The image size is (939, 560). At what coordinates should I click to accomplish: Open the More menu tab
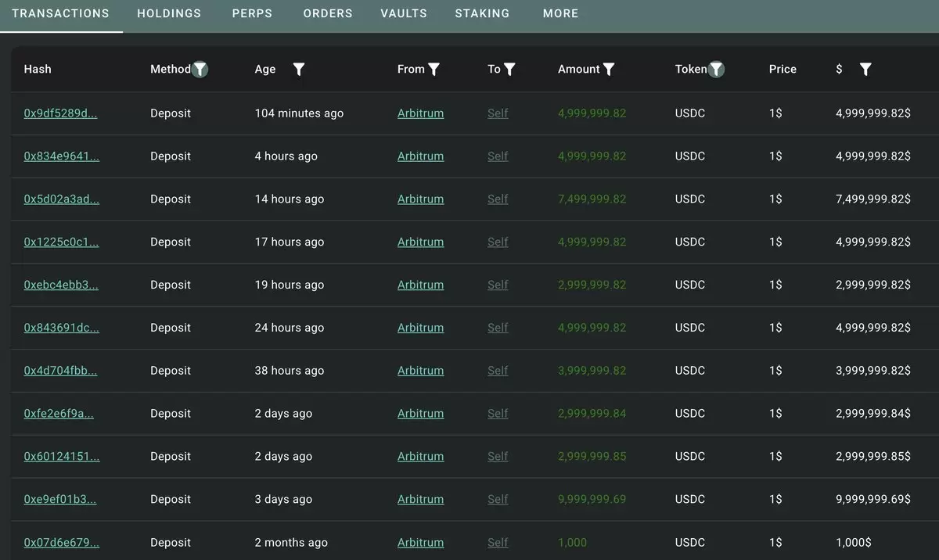(561, 13)
